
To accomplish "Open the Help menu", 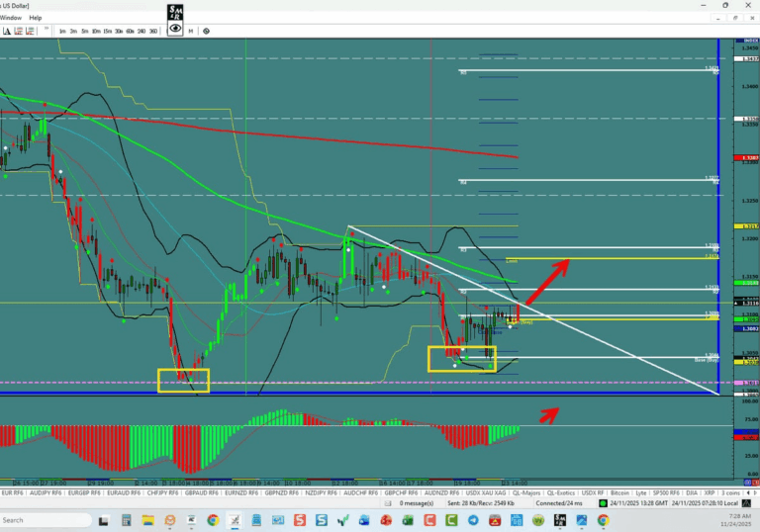I will tap(36, 18).
